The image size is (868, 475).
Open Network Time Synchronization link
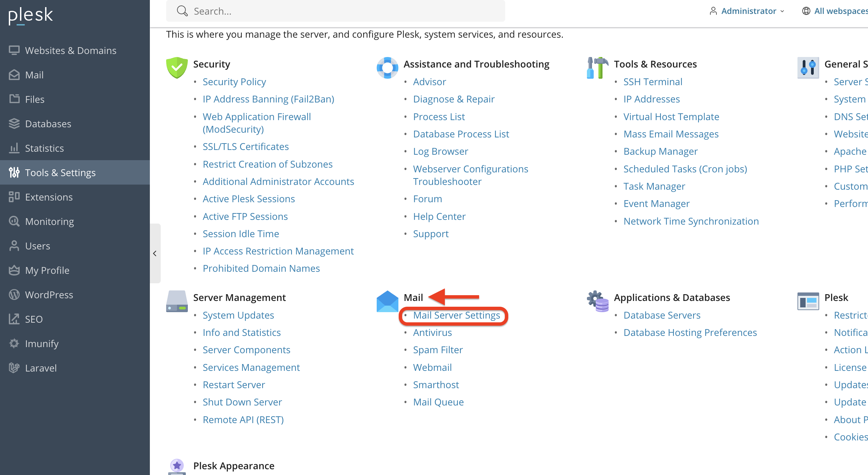[691, 221]
